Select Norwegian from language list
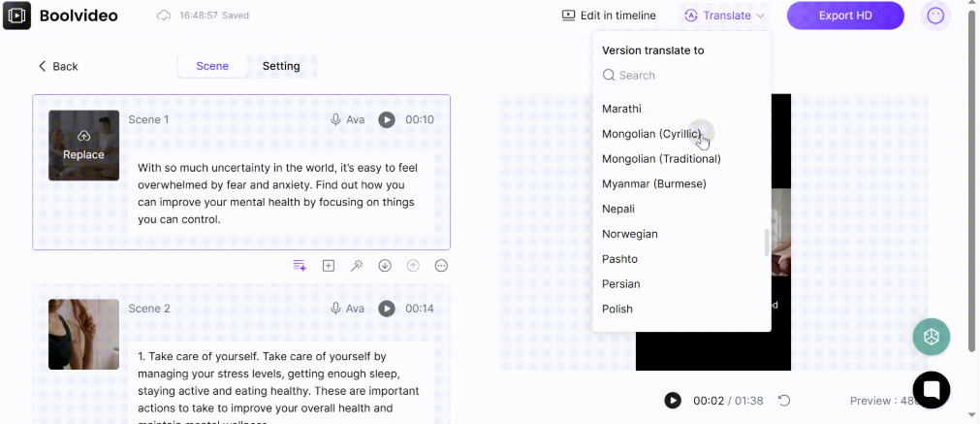 [x=630, y=234]
